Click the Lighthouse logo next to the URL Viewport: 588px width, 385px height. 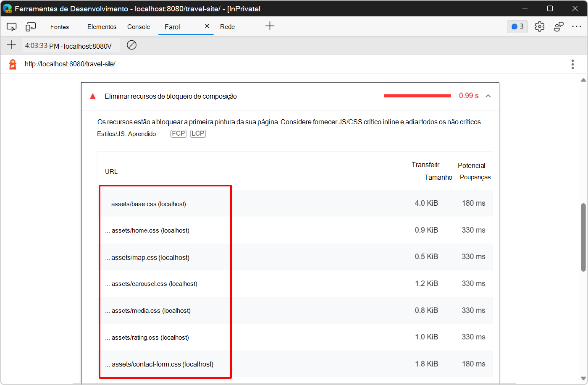click(x=12, y=64)
